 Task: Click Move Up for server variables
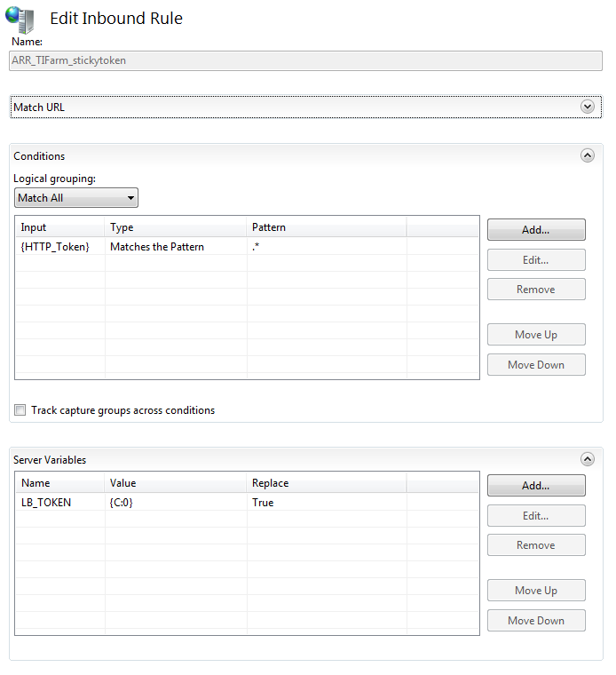pyautogui.click(x=536, y=591)
